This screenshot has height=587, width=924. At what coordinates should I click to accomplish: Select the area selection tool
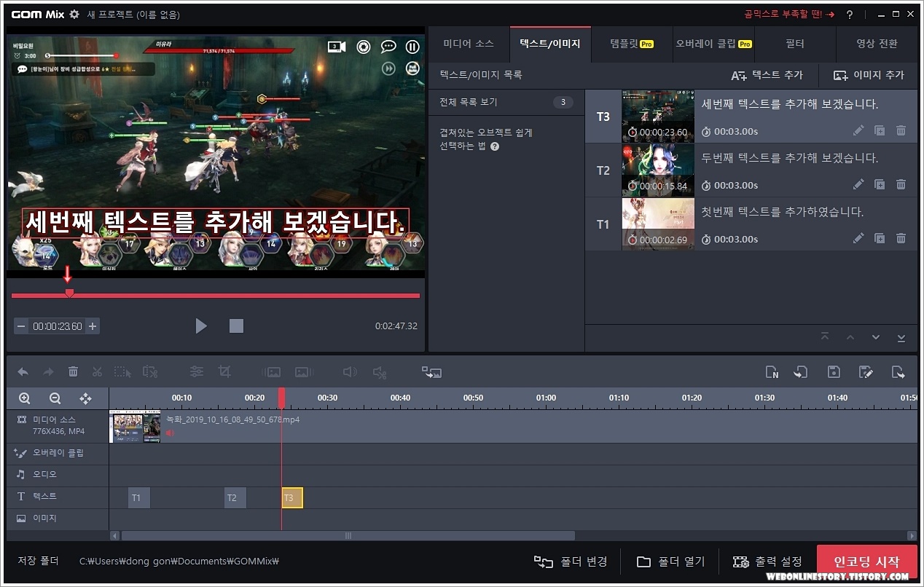tap(122, 372)
